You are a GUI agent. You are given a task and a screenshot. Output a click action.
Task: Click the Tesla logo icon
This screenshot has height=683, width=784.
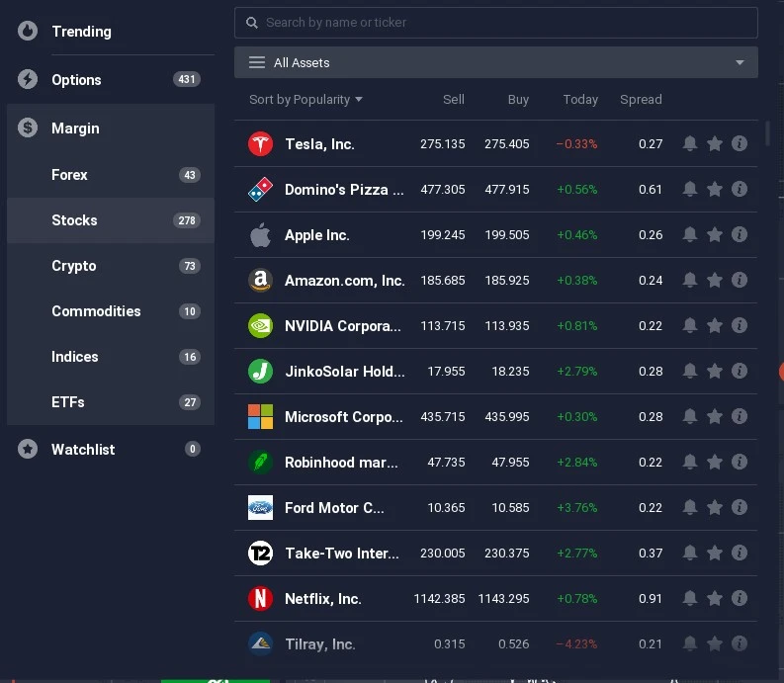coord(260,144)
